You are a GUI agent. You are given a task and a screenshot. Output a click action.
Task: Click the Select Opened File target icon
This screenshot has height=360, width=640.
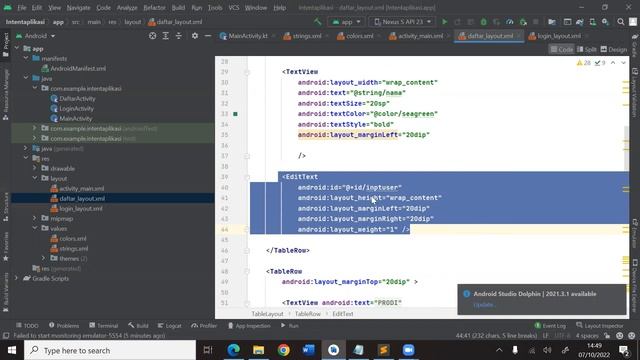pos(152,36)
